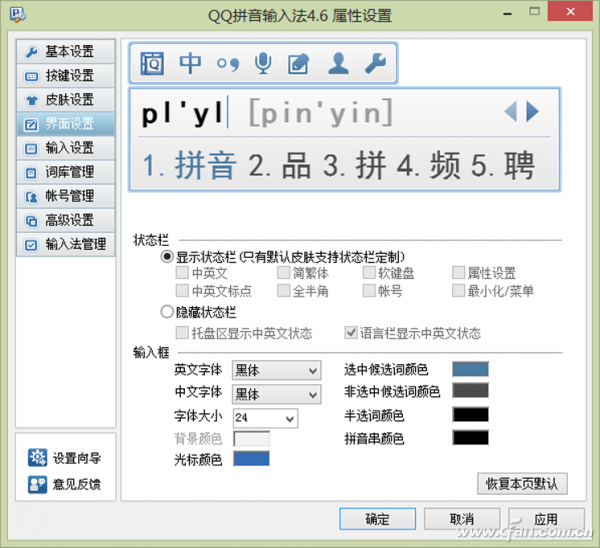Image resolution: width=600 pixels, height=548 pixels.
Task: Click the 背景颜色 color swatch
Action: tap(251, 438)
